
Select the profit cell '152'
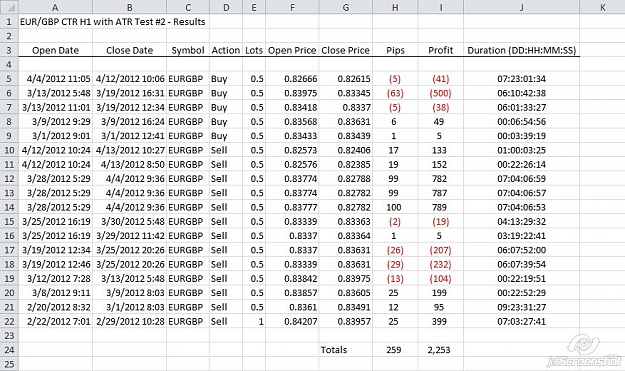440,164
